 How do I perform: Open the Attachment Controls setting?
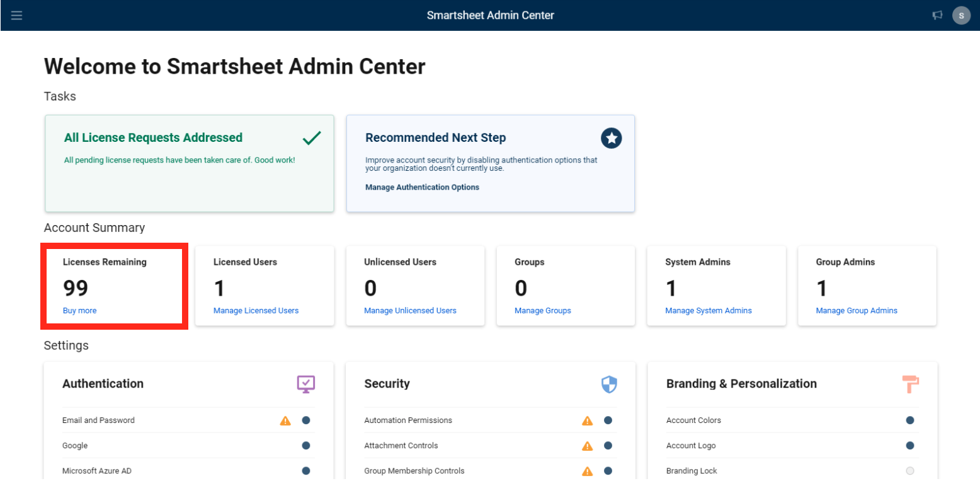click(491, 446)
